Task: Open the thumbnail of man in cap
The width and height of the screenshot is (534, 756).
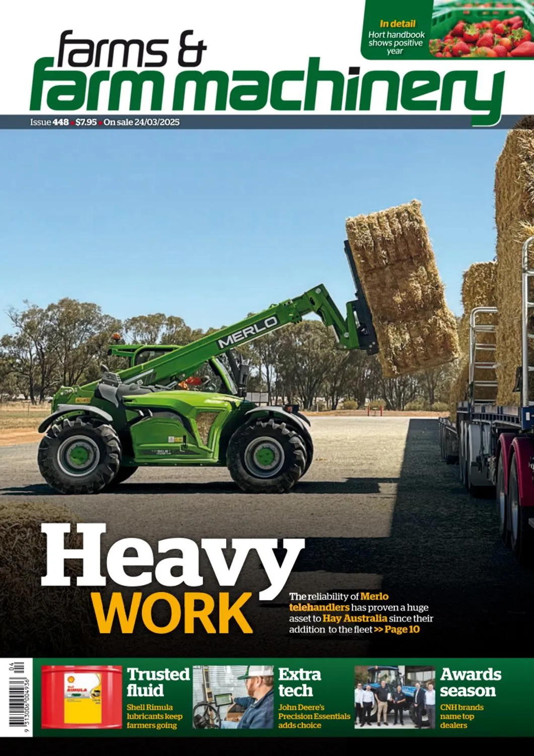Action: (x=233, y=697)
